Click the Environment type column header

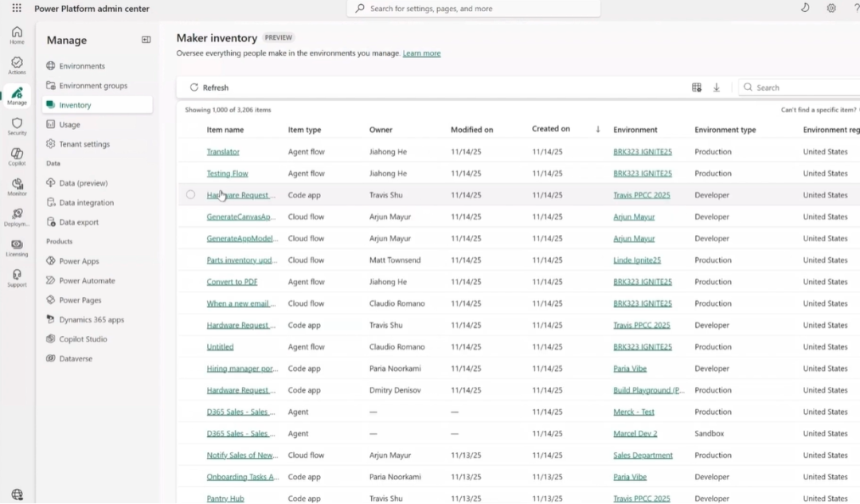click(725, 130)
